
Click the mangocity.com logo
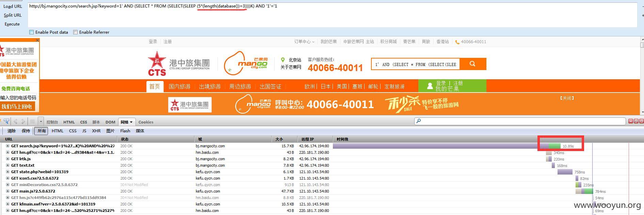coord(246,63)
